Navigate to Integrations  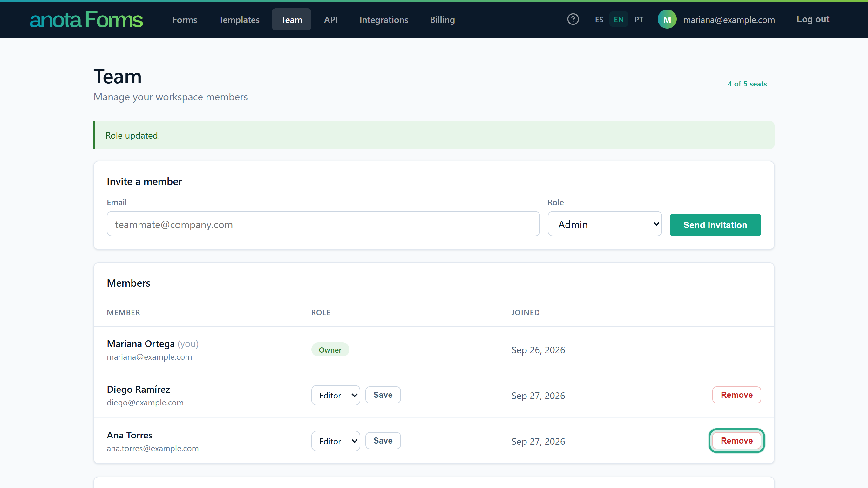[383, 20]
